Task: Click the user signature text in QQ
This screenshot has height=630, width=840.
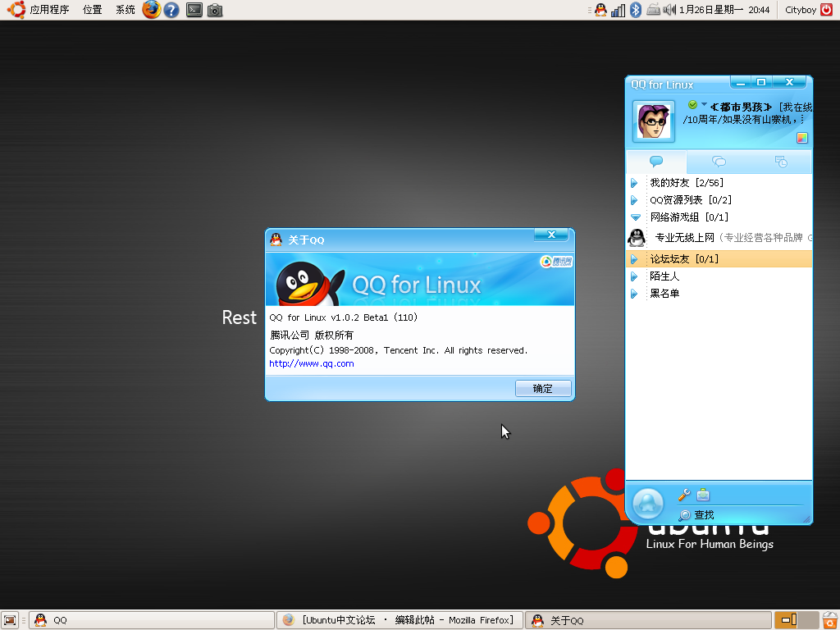Action: coord(743,120)
